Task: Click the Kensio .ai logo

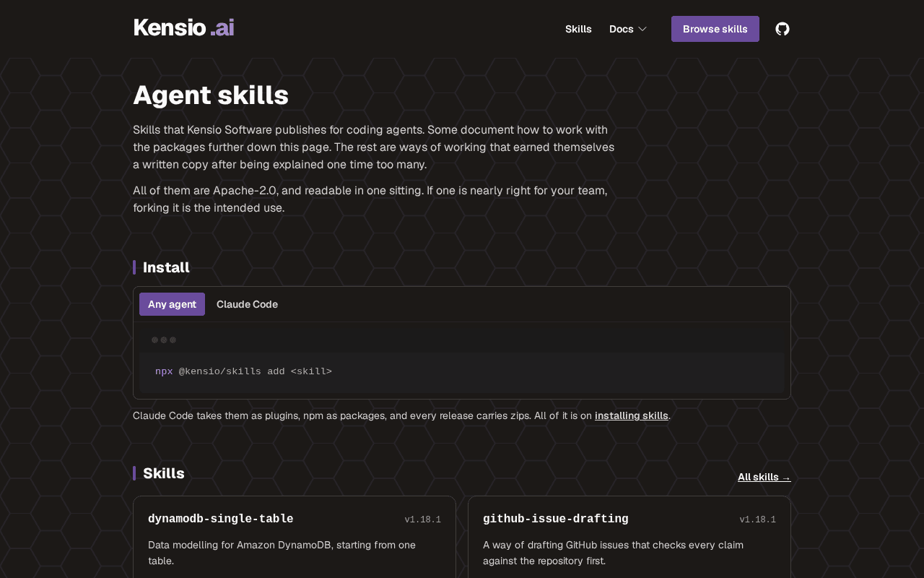Action: tap(183, 27)
